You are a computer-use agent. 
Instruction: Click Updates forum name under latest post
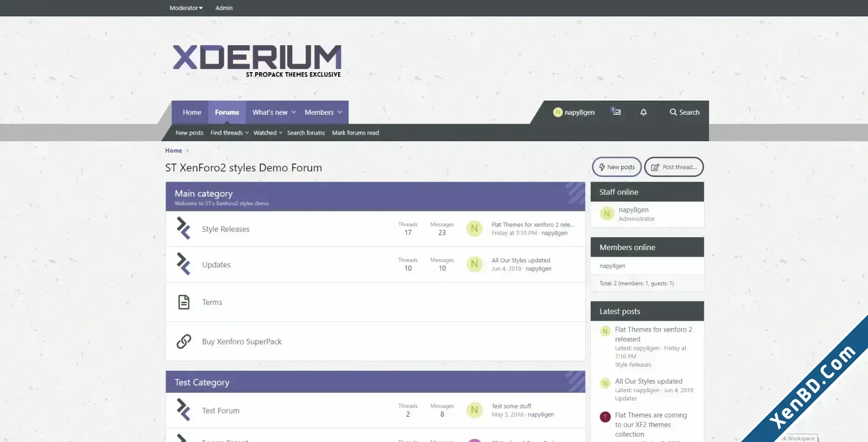[625, 399]
